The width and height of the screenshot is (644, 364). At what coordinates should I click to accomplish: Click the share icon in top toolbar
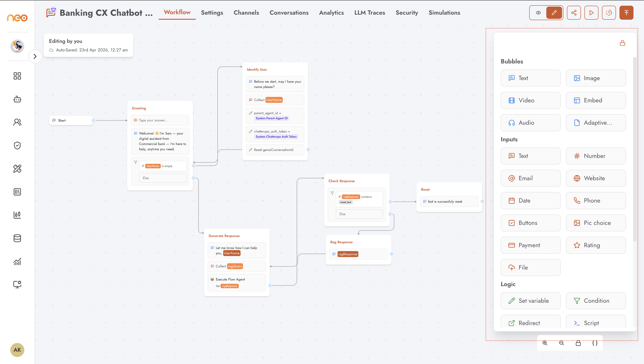pyautogui.click(x=574, y=13)
